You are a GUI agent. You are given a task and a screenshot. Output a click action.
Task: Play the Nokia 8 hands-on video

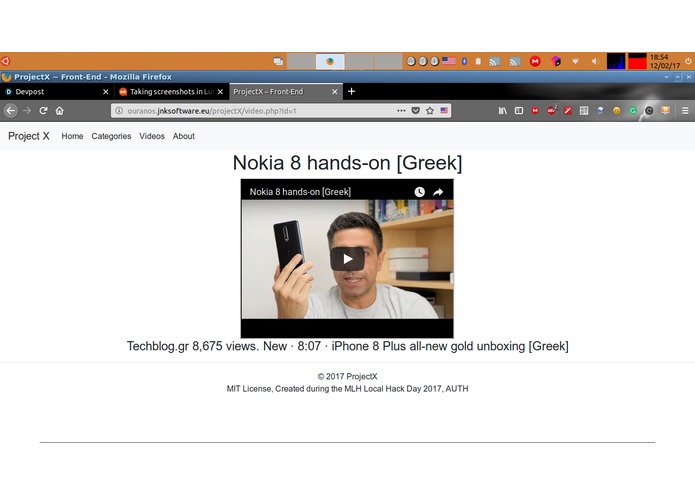pyautogui.click(x=347, y=259)
